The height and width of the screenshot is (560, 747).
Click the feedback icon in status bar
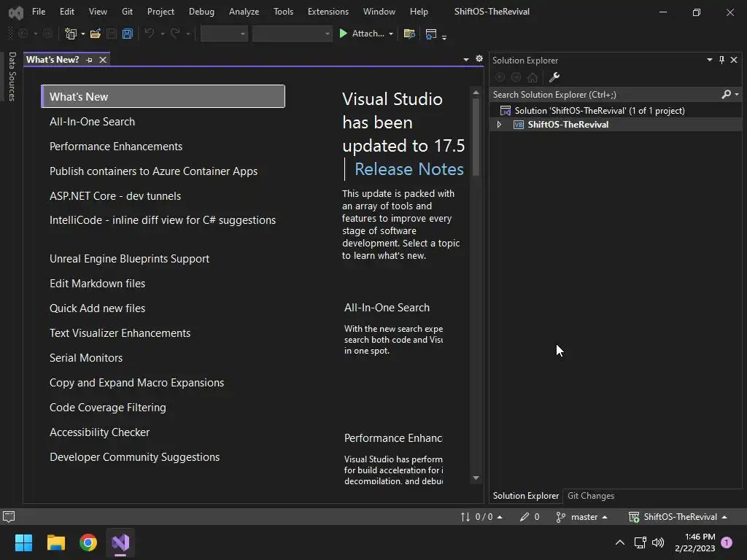coord(9,517)
